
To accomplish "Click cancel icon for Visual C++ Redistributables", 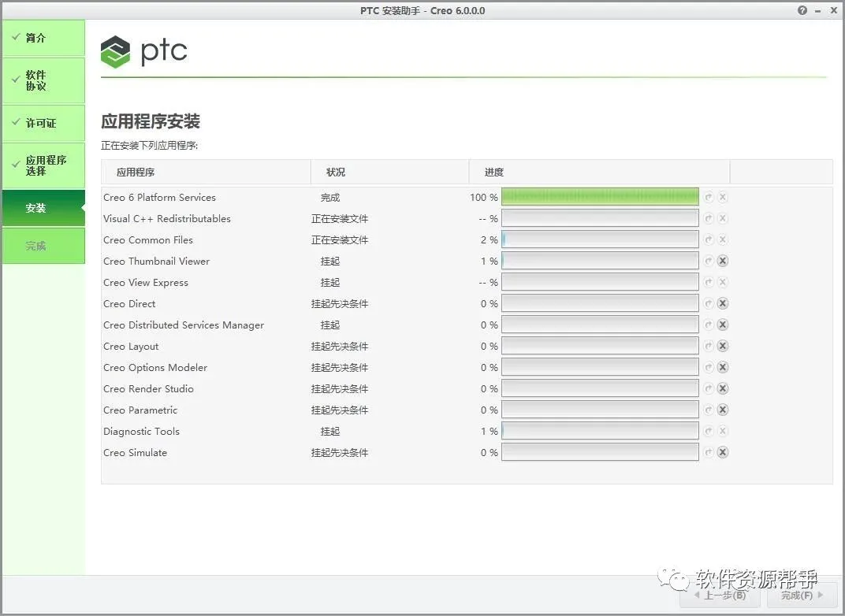I will [723, 219].
